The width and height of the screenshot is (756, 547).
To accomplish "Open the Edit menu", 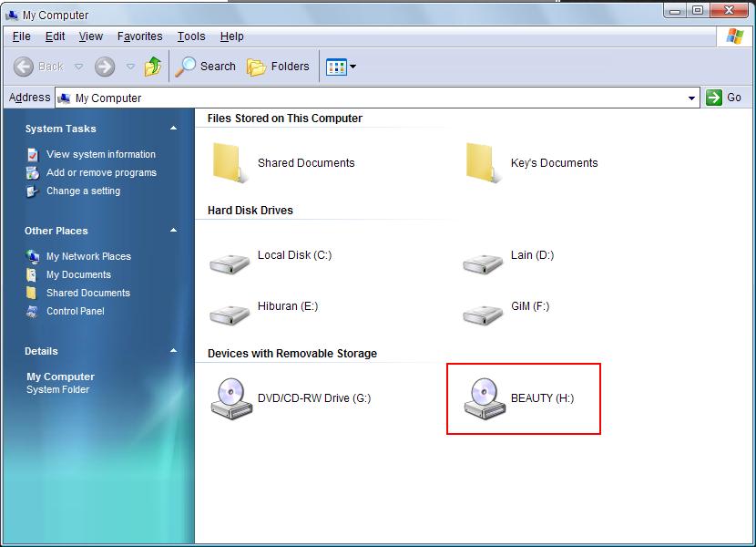I will (55, 36).
